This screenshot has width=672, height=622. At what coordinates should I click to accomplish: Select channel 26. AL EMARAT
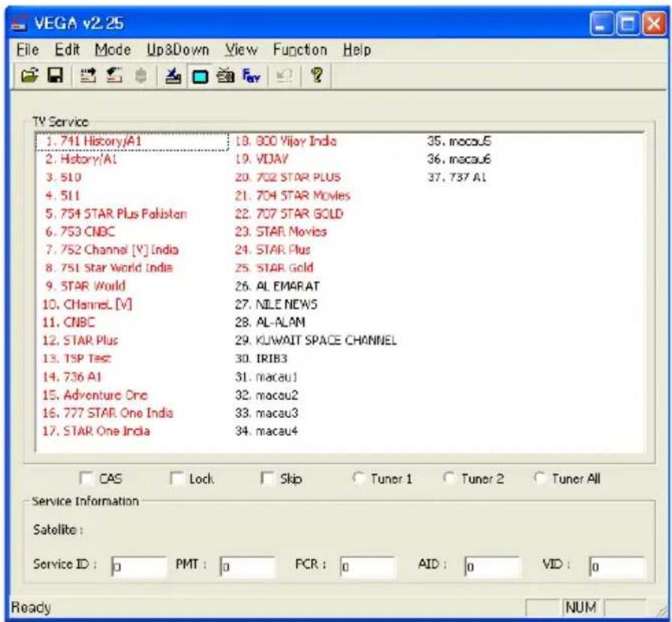[x=277, y=286]
